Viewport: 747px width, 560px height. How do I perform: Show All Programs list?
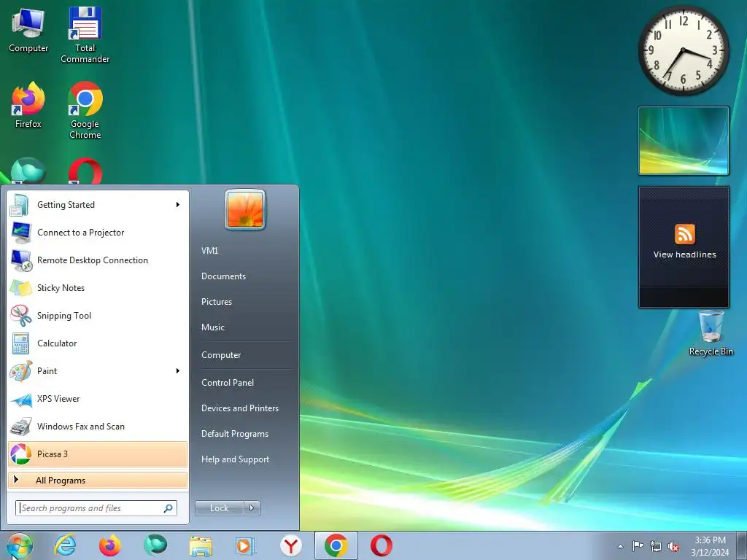click(98, 480)
